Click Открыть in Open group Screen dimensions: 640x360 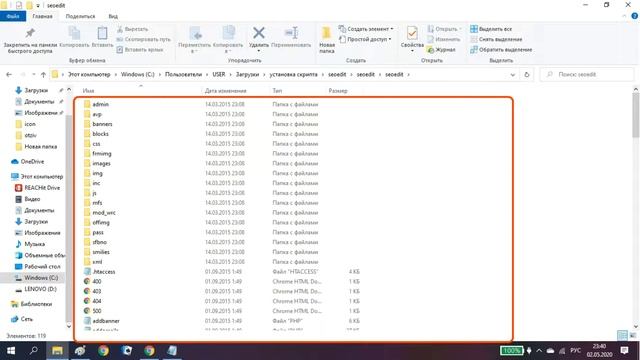pos(444,29)
